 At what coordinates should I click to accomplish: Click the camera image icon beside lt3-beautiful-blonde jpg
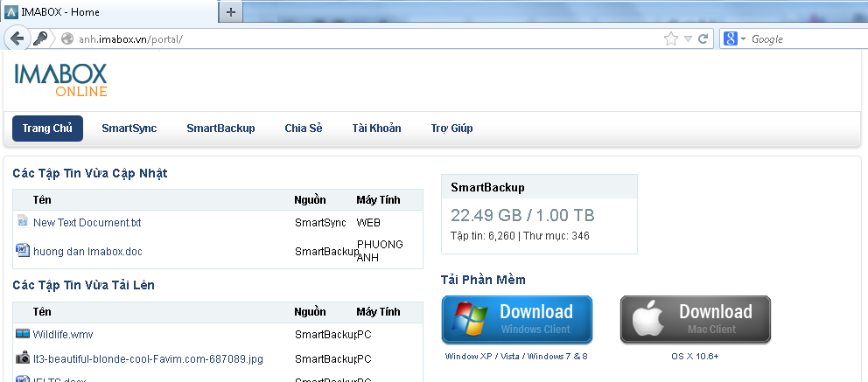23,358
